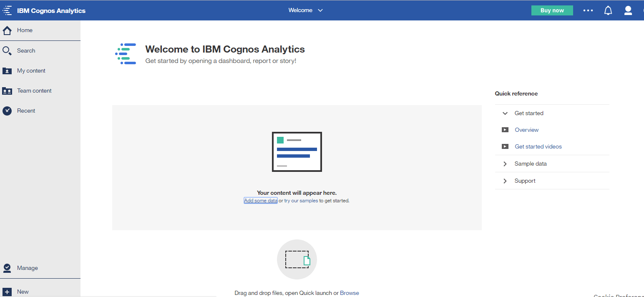The image size is (644, 297).
Task: Open the Home icon in sidebar
Action: coord(7,30)
